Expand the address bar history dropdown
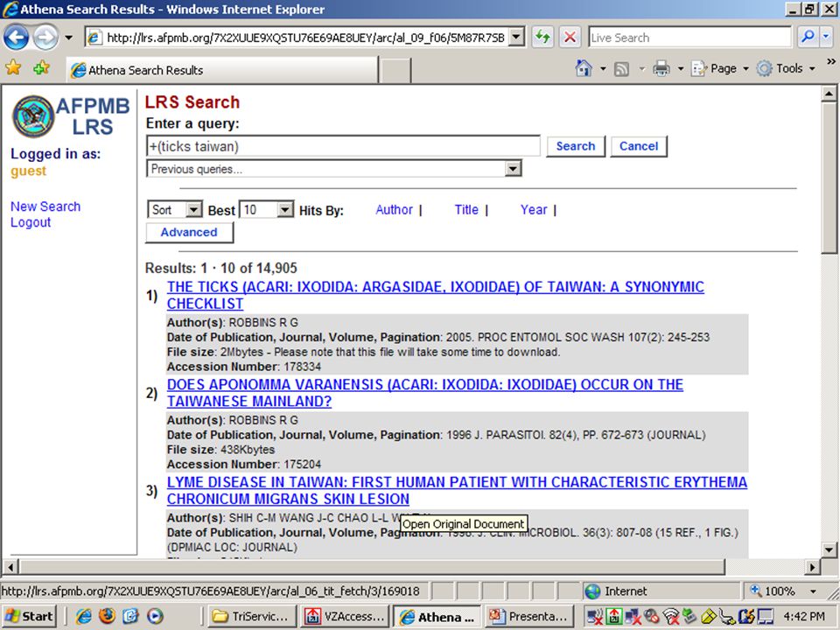The width and height of the screenshot is (840, 630). [x=516, y=38]
